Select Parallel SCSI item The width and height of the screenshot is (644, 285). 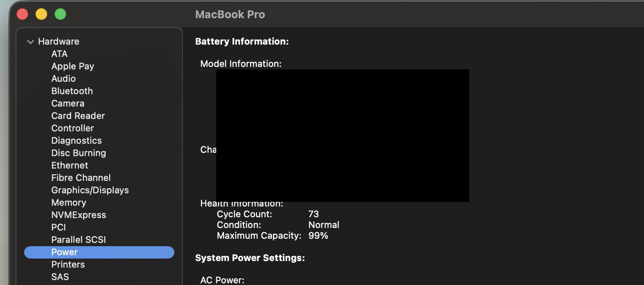click(79, 240)
